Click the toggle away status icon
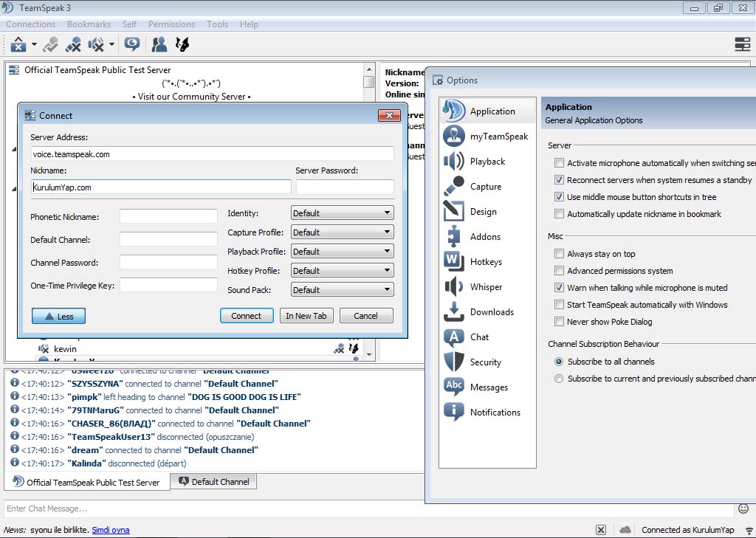Viewport: 756px width, 538px height. [182, 44]
